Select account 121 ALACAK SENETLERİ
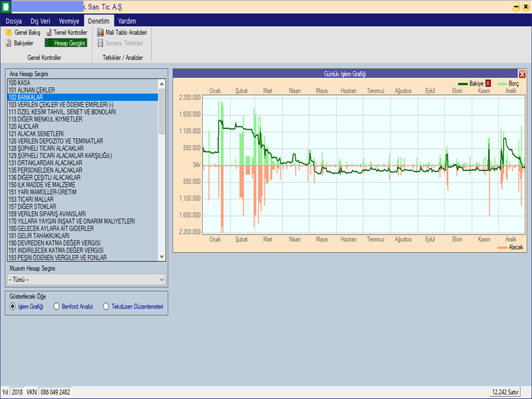 (82, 134)
